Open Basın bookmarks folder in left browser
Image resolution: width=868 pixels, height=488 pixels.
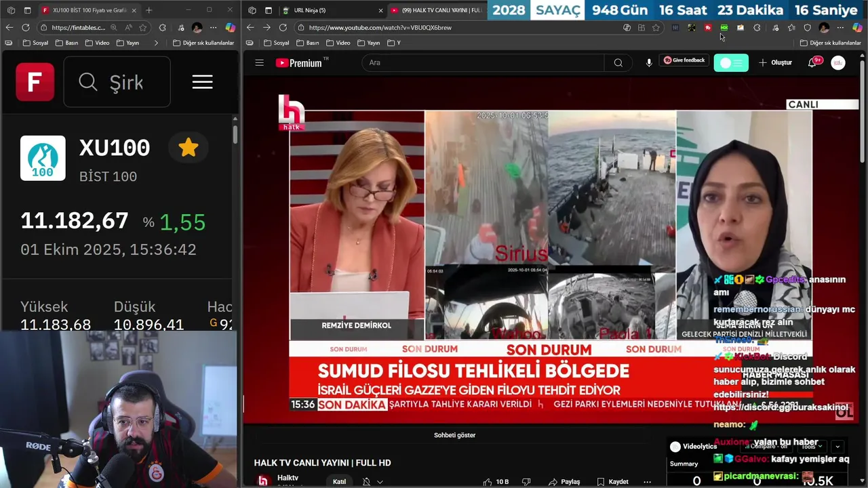click(x=67, y=43)
